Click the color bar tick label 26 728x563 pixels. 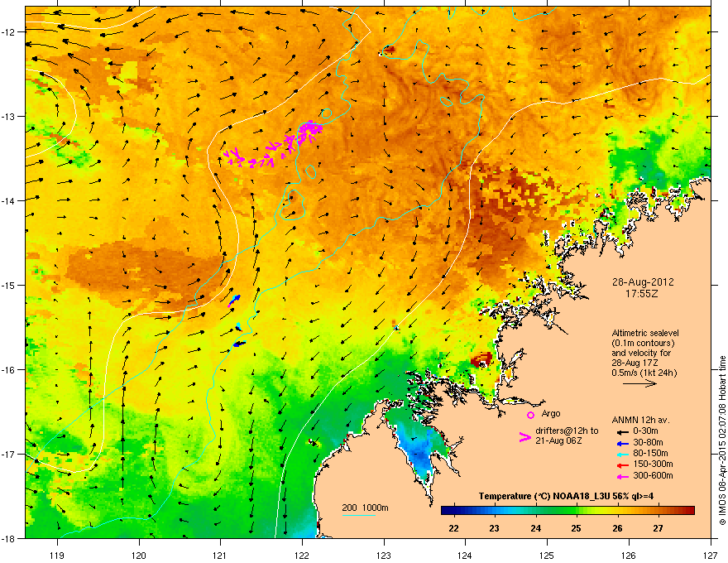coord(617,528)
